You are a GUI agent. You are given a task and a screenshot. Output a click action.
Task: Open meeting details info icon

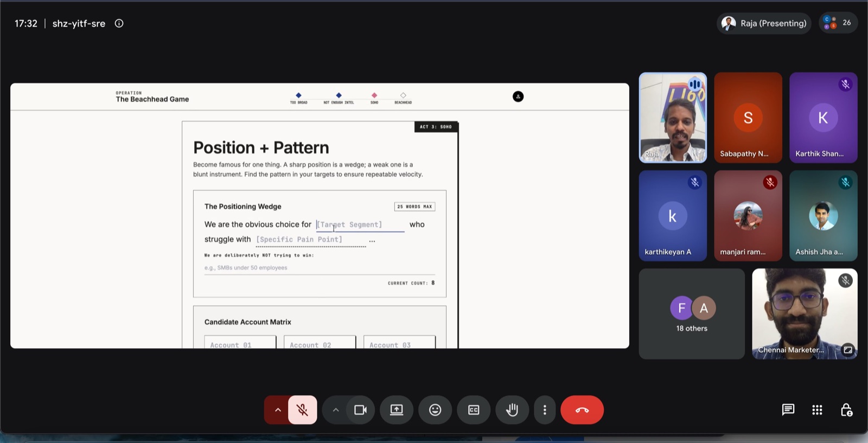click(x=119, y=23)
